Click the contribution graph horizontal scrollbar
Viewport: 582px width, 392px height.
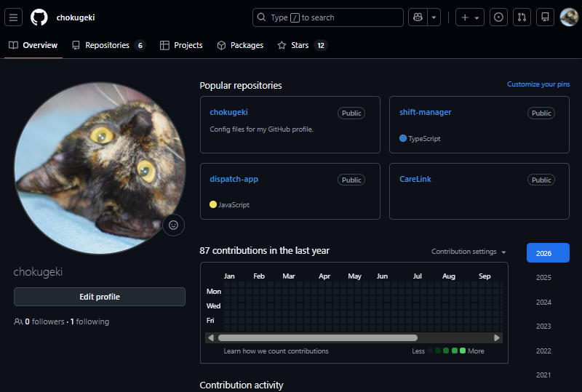[x=318, y=337]
